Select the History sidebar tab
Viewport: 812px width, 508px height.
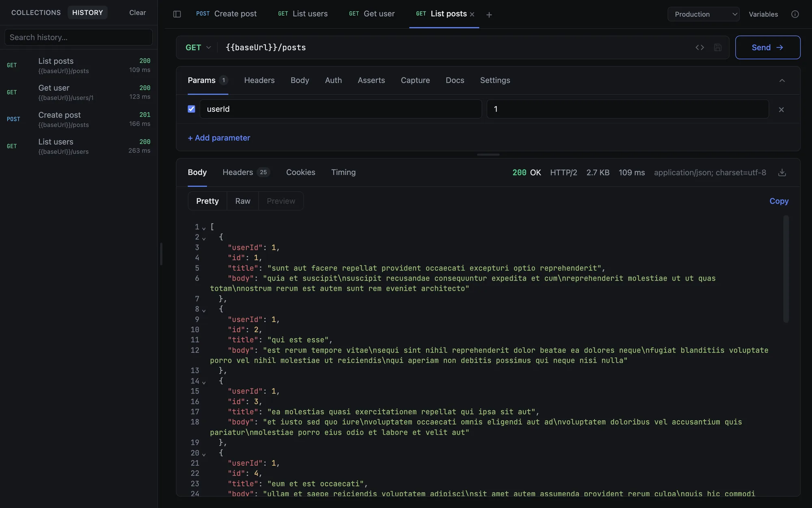88,13
